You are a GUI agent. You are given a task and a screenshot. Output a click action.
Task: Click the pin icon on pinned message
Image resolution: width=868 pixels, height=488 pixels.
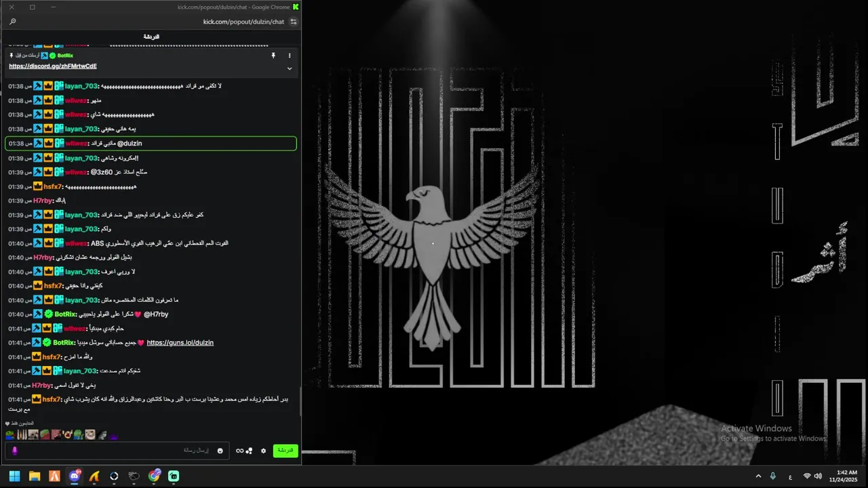[273, 56]
